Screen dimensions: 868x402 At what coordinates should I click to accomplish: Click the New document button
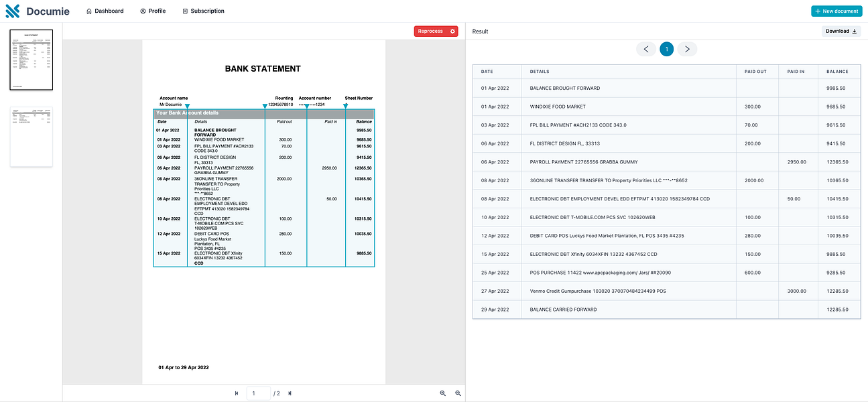(x=836, y=11)
